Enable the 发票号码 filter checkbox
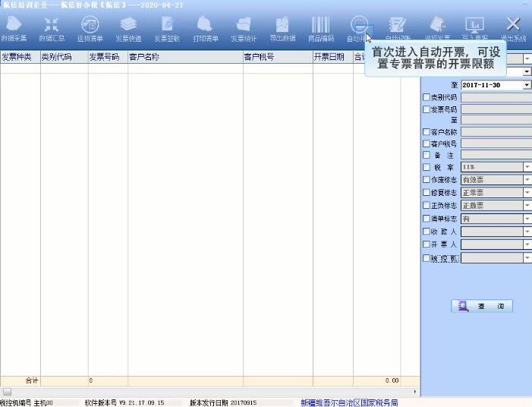This screenshot has height=407, width=532. [427, 109]
